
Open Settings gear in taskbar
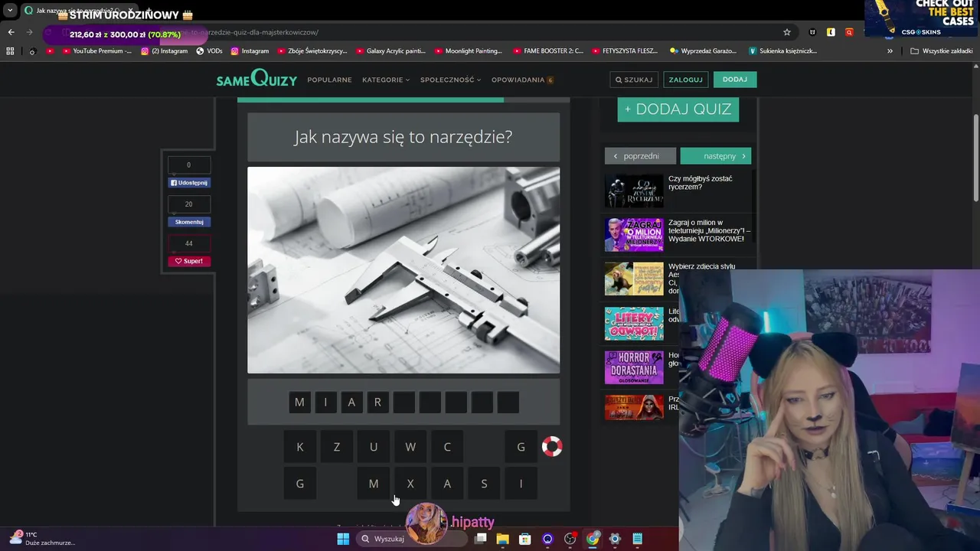click(615, 539)
